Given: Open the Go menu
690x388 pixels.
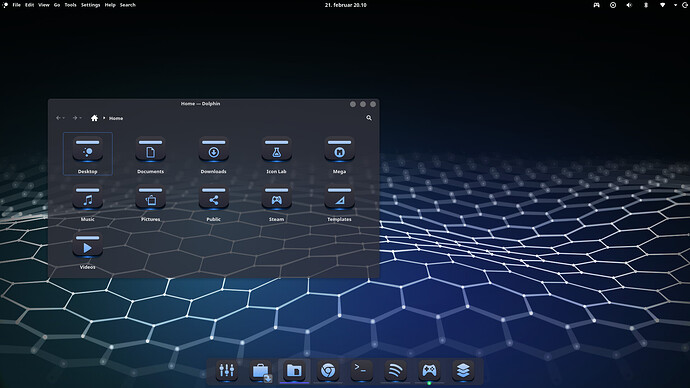Looking at the screenshot, I should click(x=57, y=5).
